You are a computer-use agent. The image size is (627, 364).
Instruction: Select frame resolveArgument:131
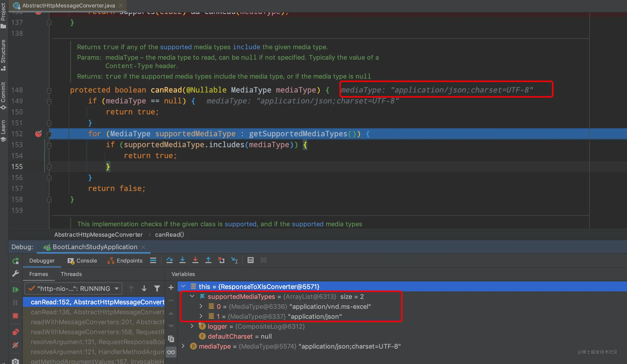pyautogui.click(x=94, y=342)
